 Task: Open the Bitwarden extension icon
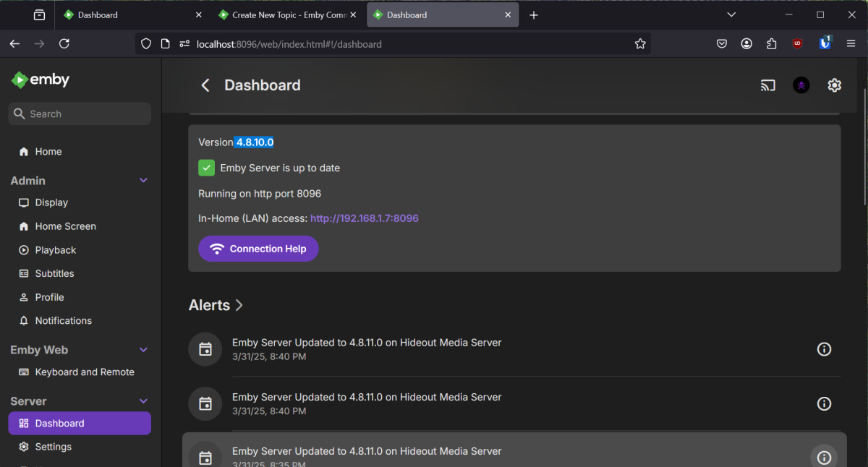click(825, 43)
